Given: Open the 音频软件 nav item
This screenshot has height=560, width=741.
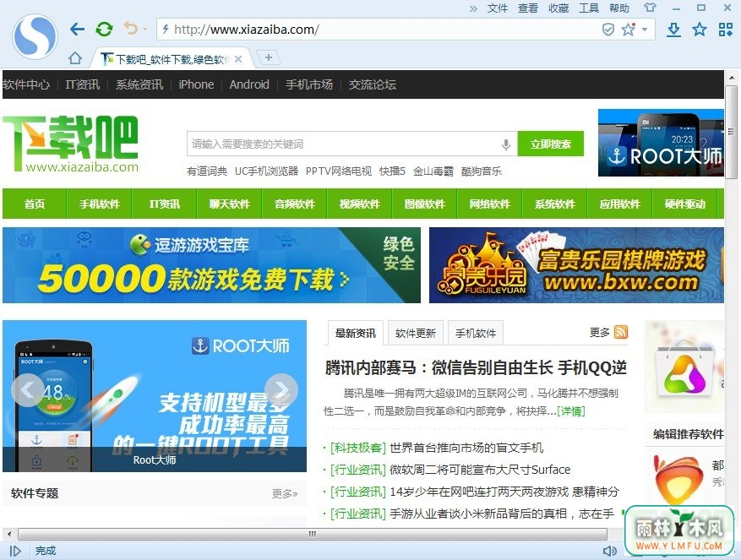Looking at the screenshot, I should click(294, 204).
